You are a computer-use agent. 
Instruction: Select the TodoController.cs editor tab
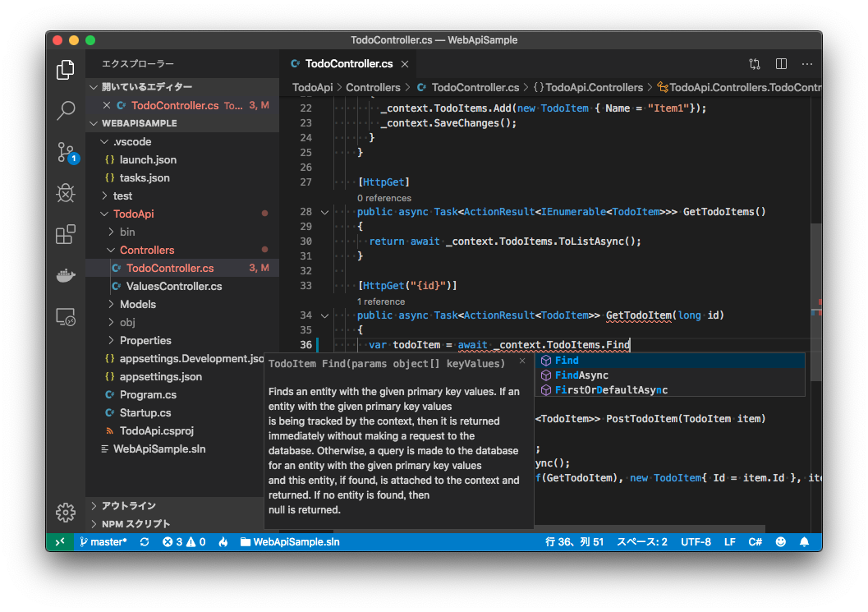click(349, 64)
